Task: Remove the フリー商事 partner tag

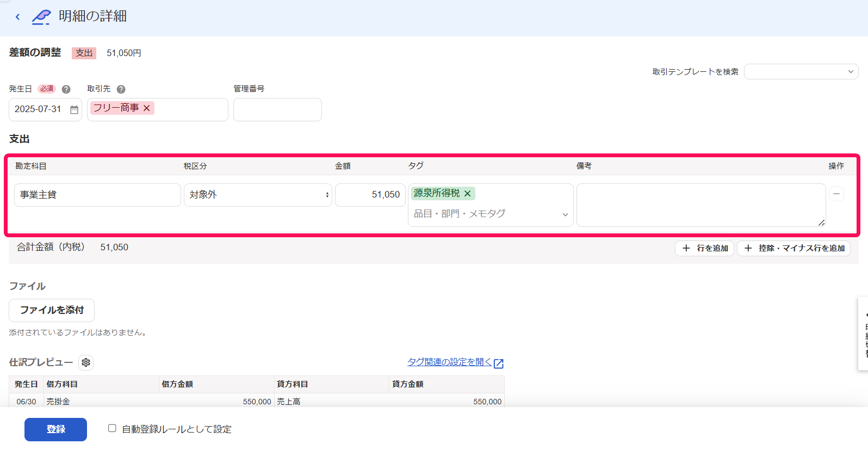Action: click(146, 108)
